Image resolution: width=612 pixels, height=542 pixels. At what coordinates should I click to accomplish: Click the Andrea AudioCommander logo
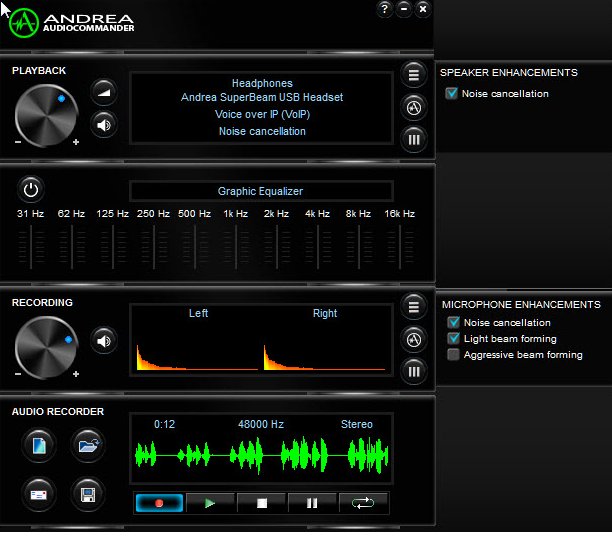click(71, 23)
